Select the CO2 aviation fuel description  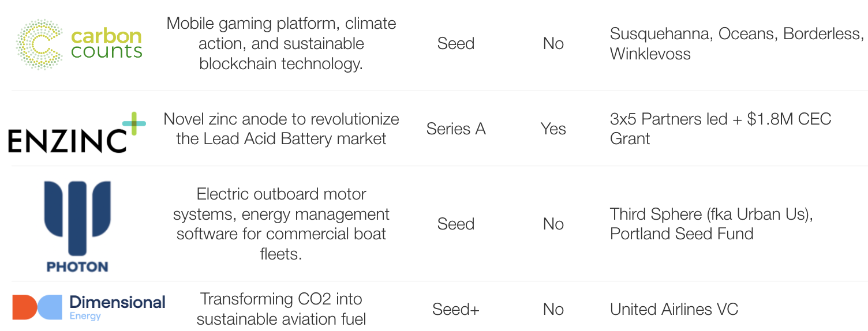[281, 309]
